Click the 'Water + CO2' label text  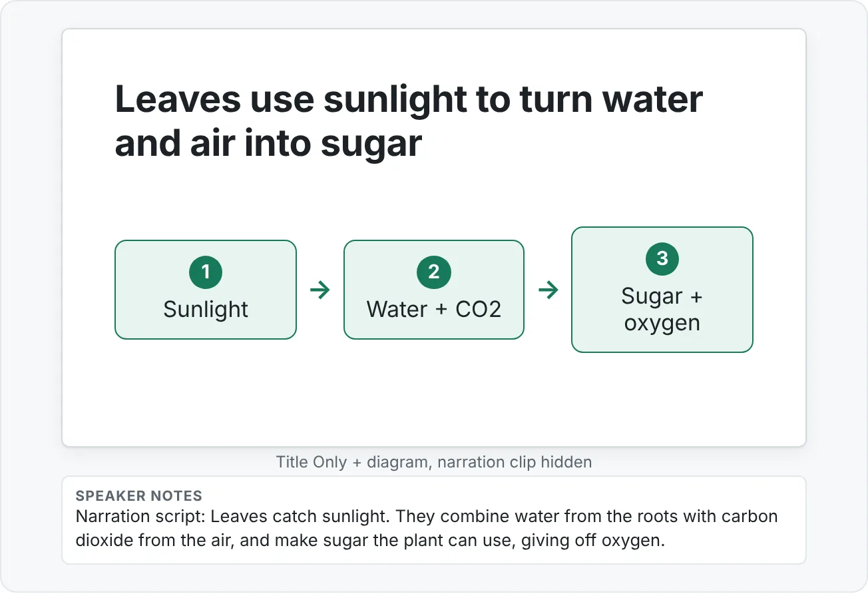[434, 310]
